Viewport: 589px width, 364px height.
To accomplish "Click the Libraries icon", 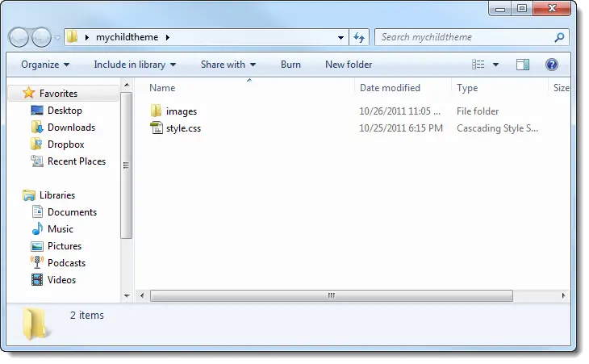I will pos(29,195).
